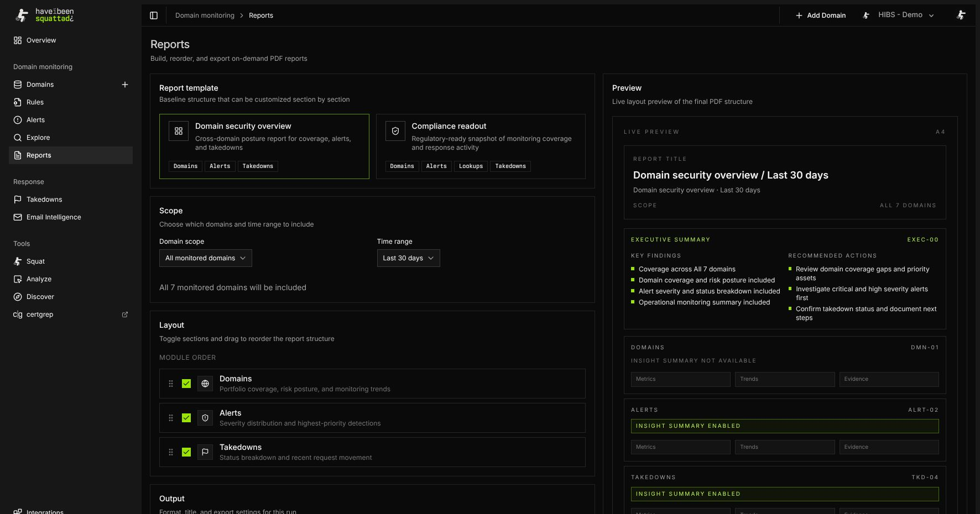
Task: Click the Compliance readout shield icon
Action: click(x=395, y=131)
